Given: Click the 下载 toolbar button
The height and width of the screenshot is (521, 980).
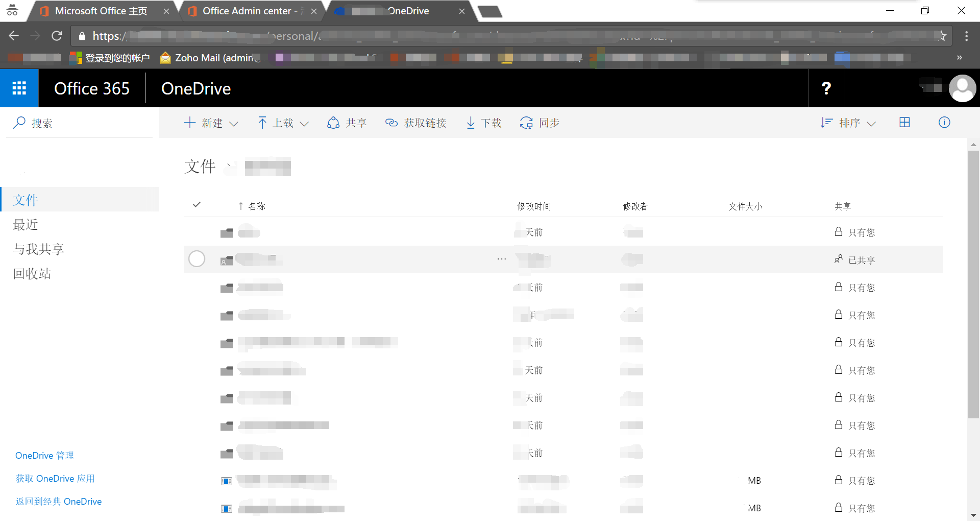Looking at the screenshot, I should click(484, 123).
